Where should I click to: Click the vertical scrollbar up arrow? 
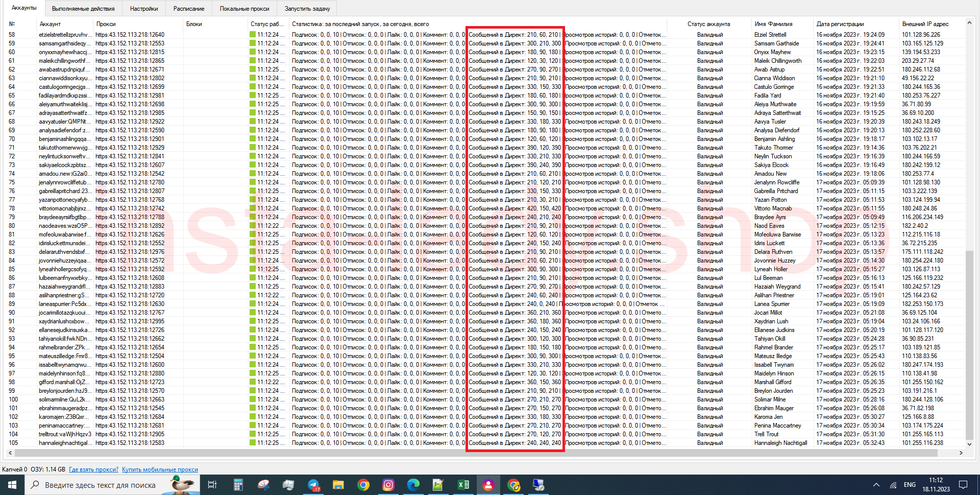point(969,23)
